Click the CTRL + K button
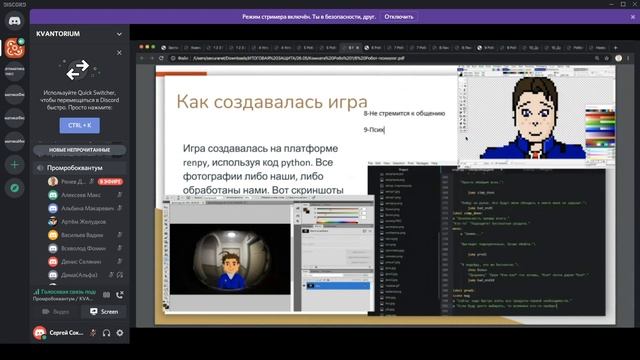 [x=80, y=125]
